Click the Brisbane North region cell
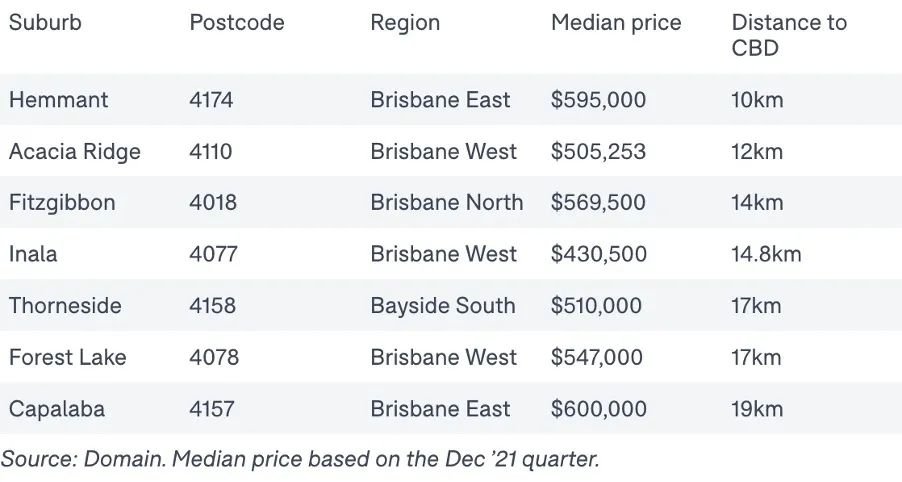The image size is (902, 482). pos(446,203)
